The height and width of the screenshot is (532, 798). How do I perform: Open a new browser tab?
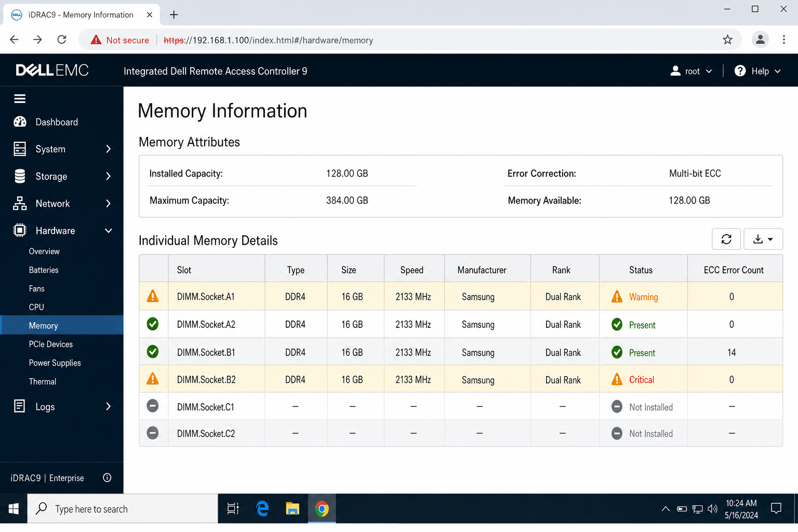pos(174,15)
